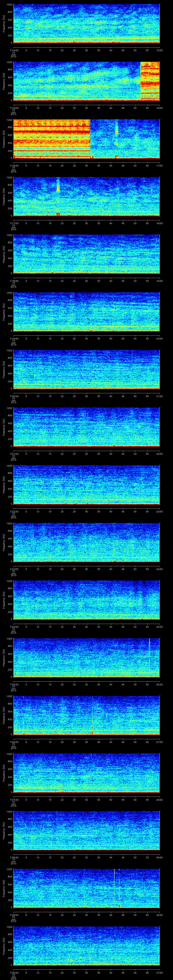Click the 7:28:00 start time label

click(x=13, y=858)
